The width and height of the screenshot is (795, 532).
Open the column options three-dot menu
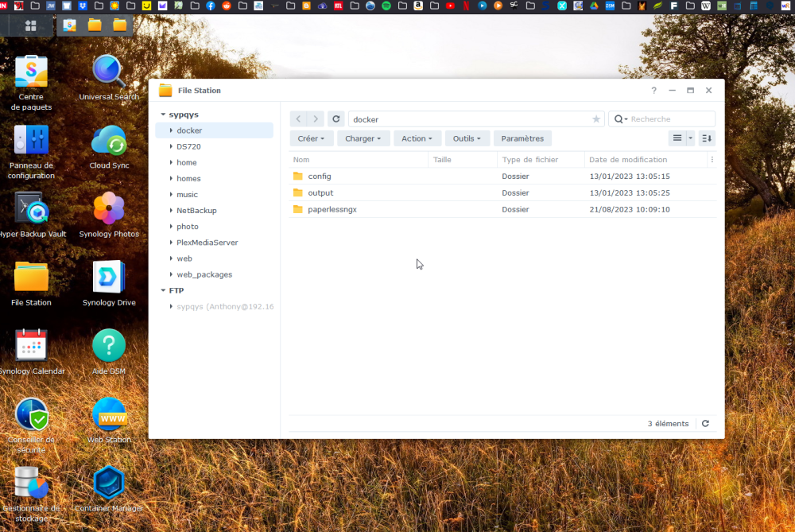coord(712,159)
